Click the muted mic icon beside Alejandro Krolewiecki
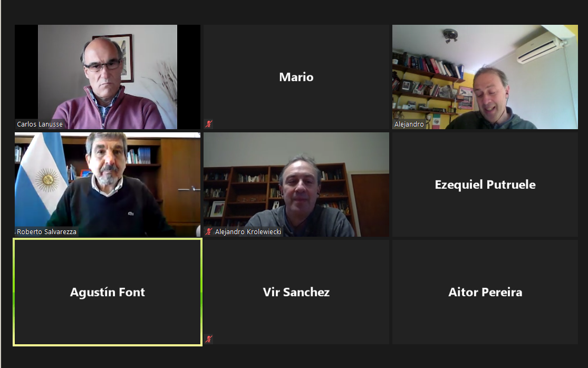The height and width of the screenshot is (368, 588). pyautogui.click(x=209, y=231)
